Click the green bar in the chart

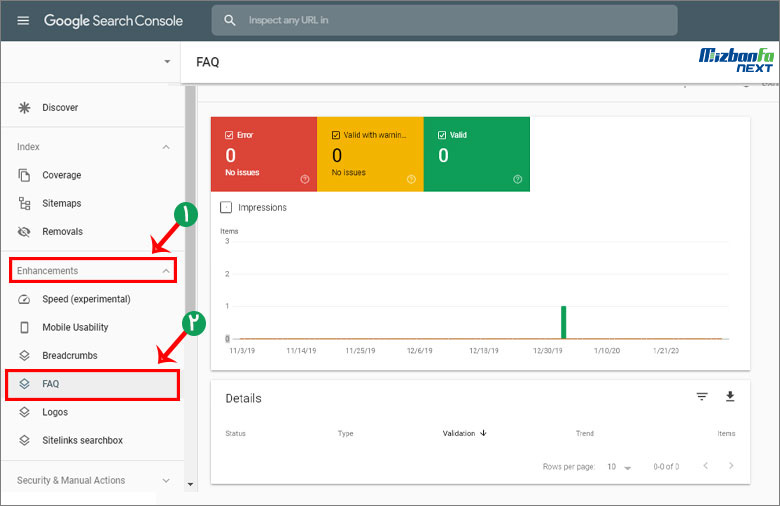point(564,322)
